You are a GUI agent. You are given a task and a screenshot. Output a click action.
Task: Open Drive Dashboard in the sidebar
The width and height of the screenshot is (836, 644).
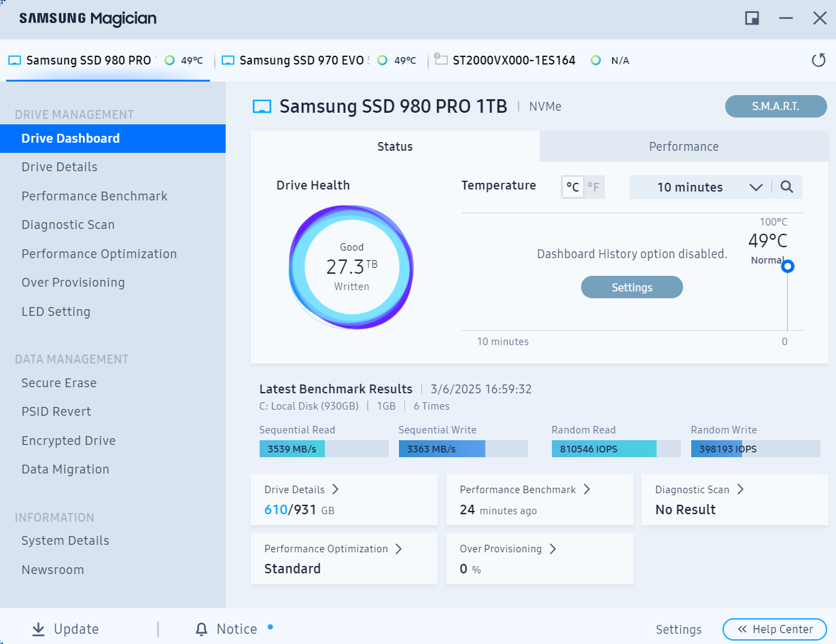pos(113,139)
